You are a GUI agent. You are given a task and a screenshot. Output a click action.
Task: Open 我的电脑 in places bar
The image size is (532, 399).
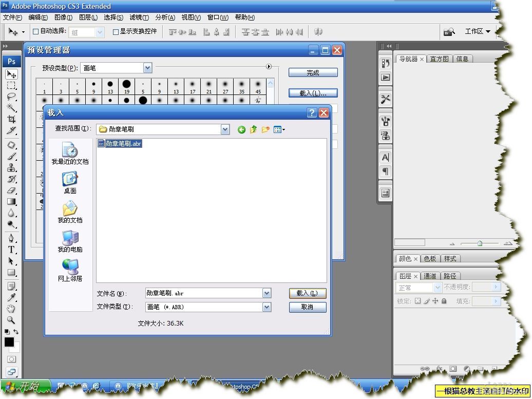click(70, 241)
